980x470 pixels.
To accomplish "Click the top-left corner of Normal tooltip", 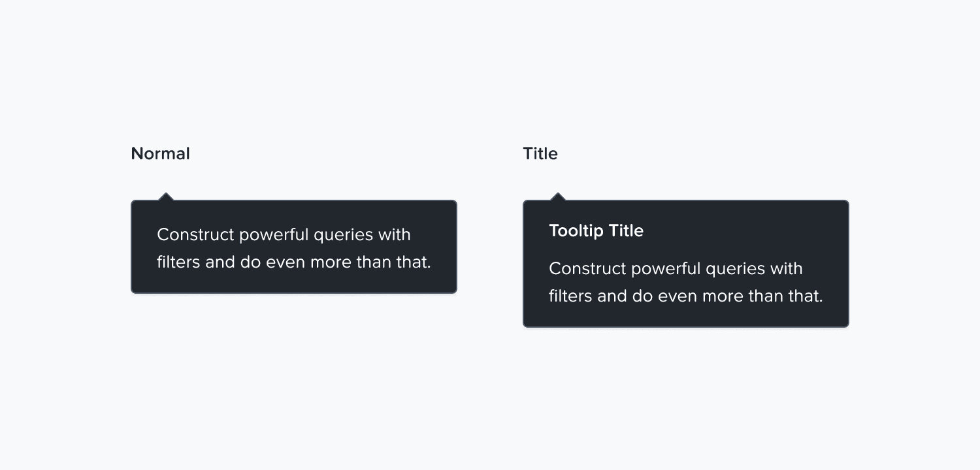I will pyautogui.click(x=134, y=202).
